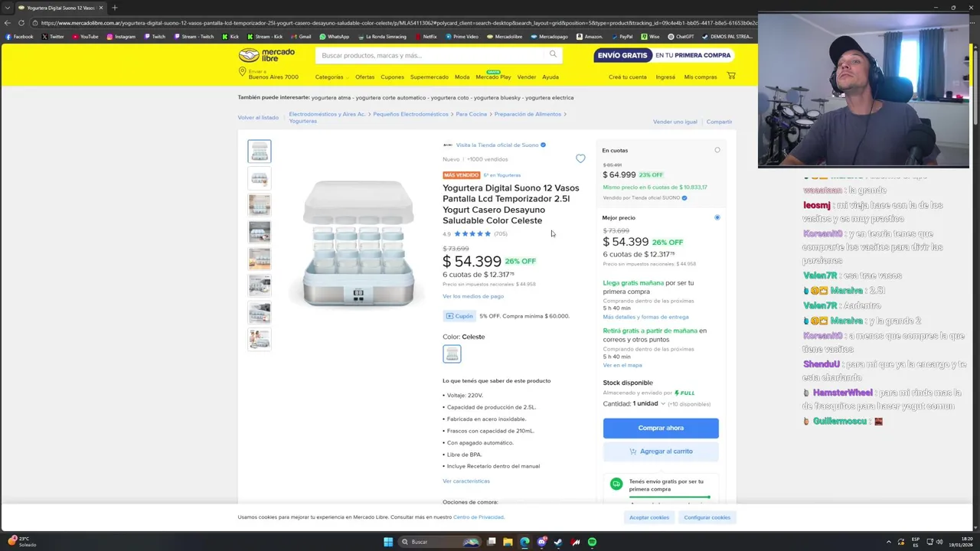The image size is (980, 551).
Task: Open Ver los medios de pago link
Action: click(473, 296)
